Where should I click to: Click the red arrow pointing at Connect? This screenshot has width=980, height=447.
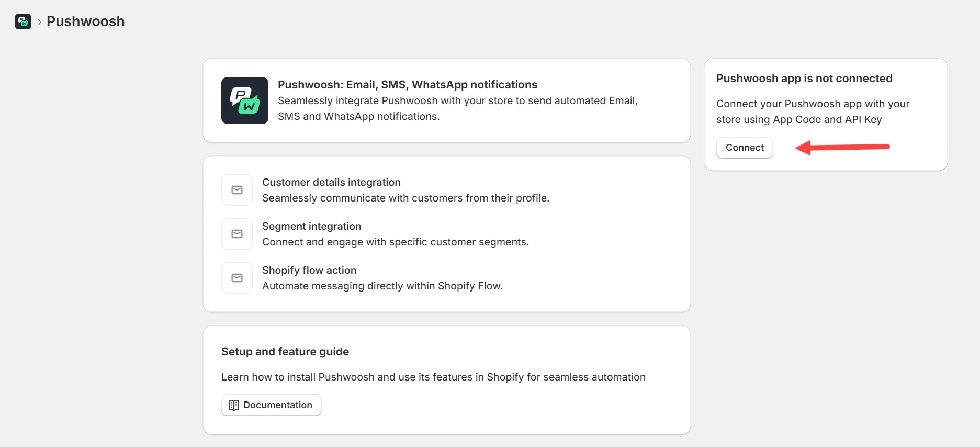point(841,148)
